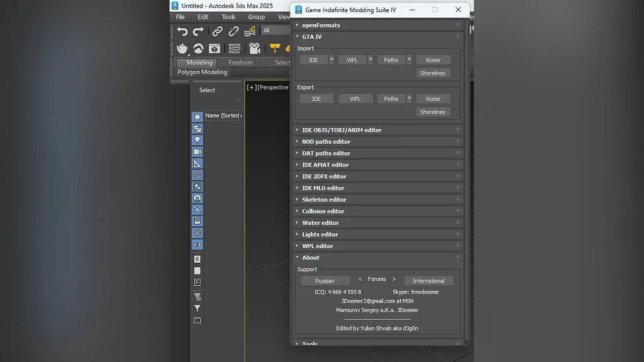This screenshot has width=644, height=362.
Task: Switch to the Freeform ribbon tab
Action: coord(240,63)
